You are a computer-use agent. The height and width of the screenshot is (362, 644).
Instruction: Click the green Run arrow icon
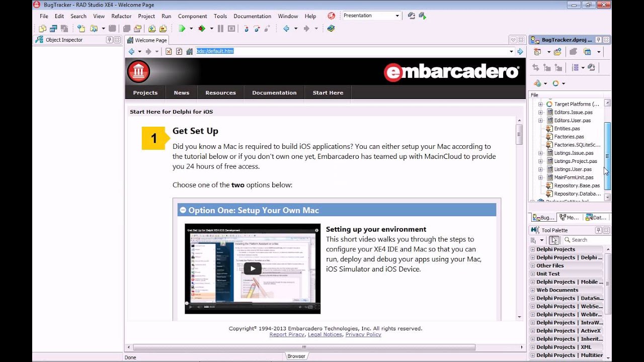coord(182,29)
